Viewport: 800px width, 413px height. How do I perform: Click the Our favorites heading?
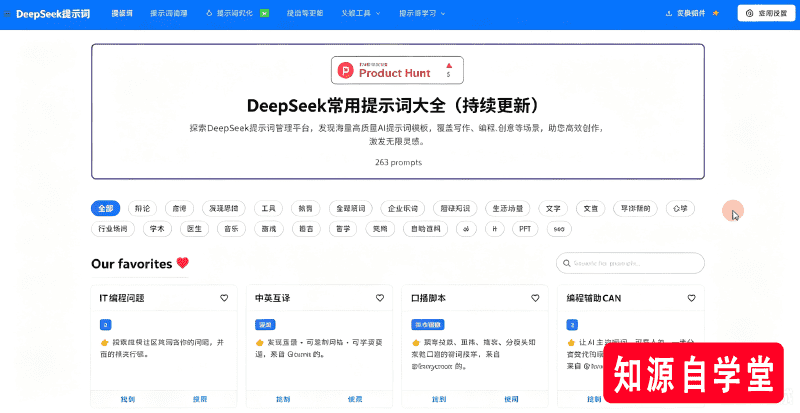[x=132, y=263]
